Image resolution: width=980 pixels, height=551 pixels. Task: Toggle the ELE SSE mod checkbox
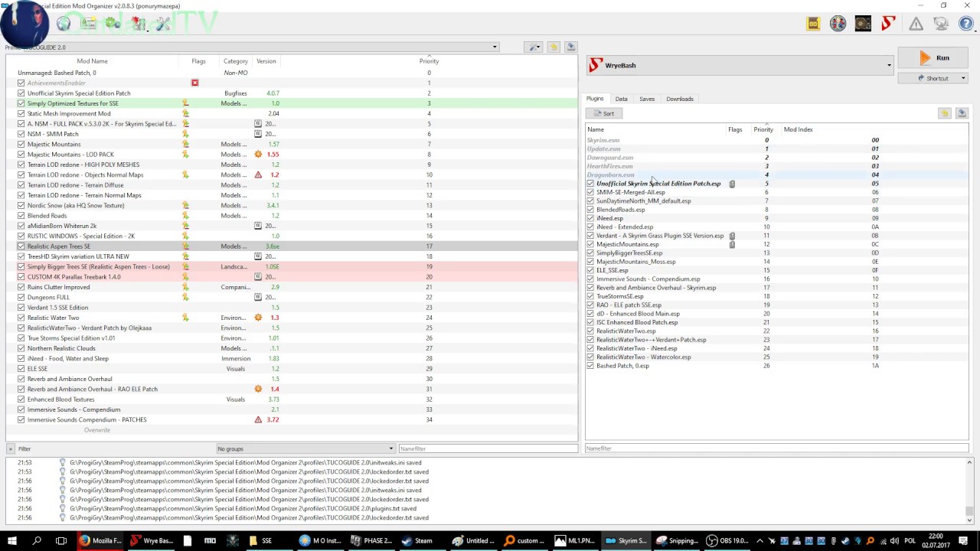tap(21, 368)
